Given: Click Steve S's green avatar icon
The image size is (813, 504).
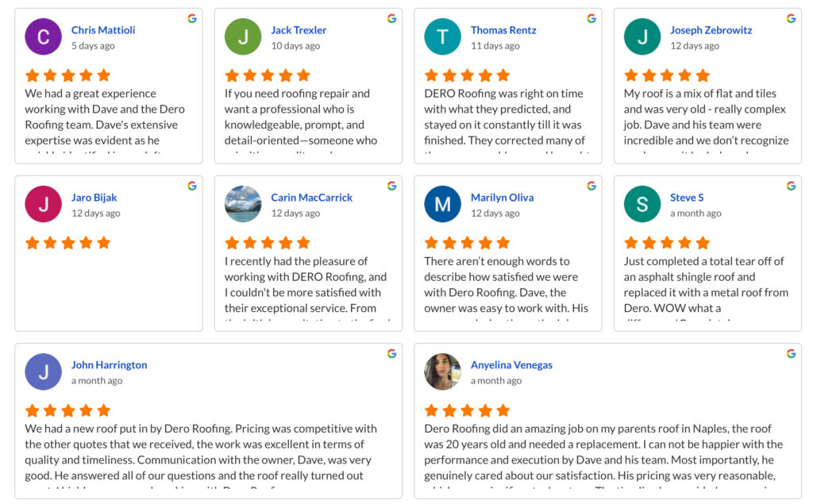Looking at the screenshot, I should pyautogui.click(x=642, y=204).
